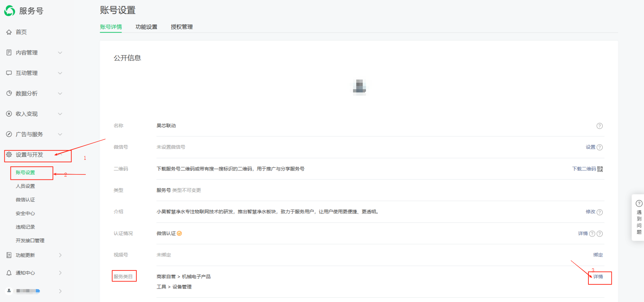Image resolution: width=644 pixels, height=302 pixels.
Task: Click the 功能更新 icon in sidebar
Action: pyautogui.click(x=9, y=255)
